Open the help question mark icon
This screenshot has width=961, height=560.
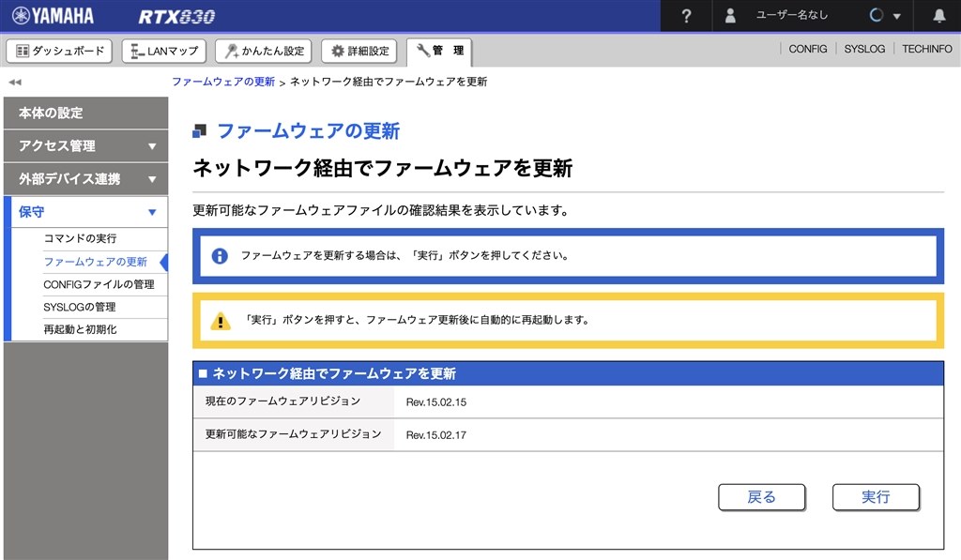click(x=686, y=16)
